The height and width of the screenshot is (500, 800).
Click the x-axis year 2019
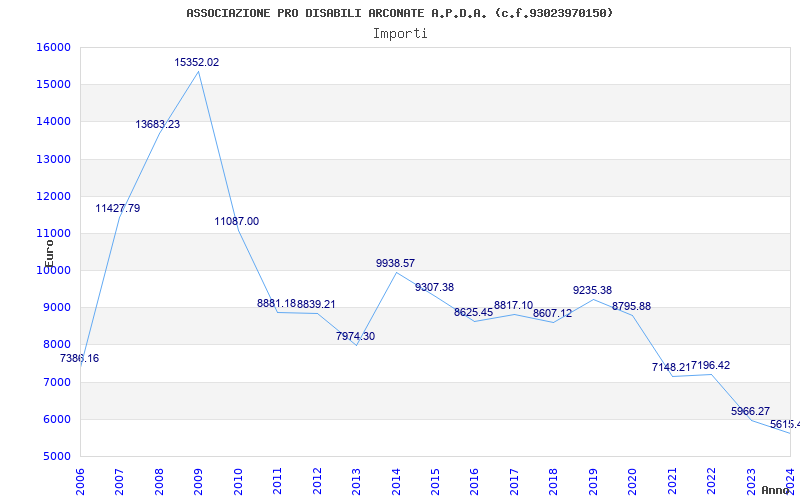[593, 481]
